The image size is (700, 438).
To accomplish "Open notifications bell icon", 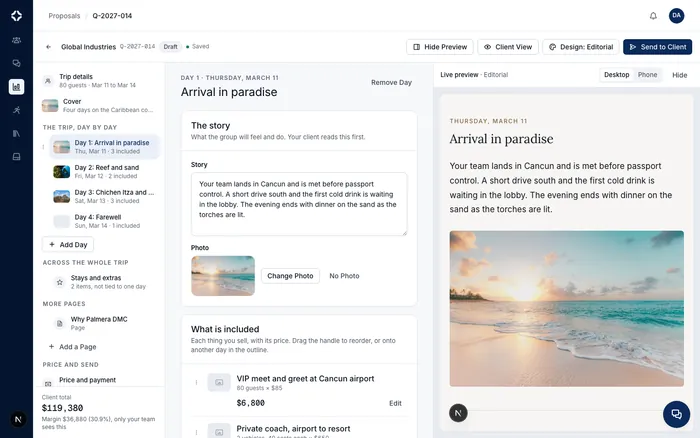I will (x=653, y=16).
